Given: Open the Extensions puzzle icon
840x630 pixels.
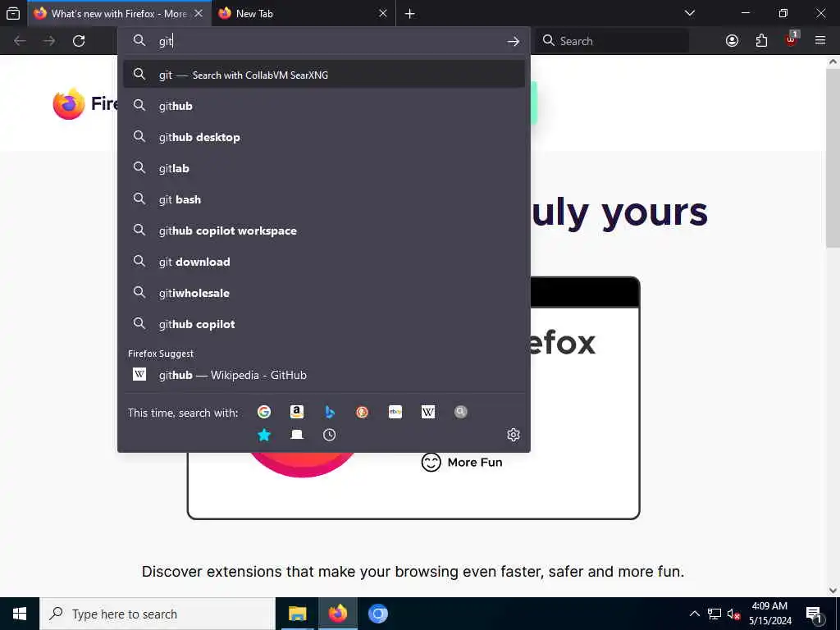Looking at the screenshot, I should [761, 41].
